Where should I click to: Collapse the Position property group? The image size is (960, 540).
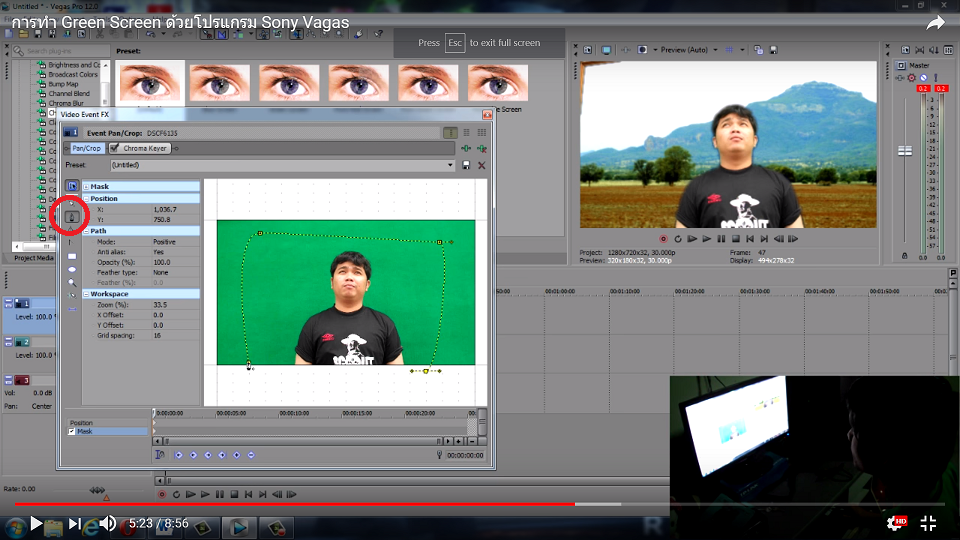point(86,199)
